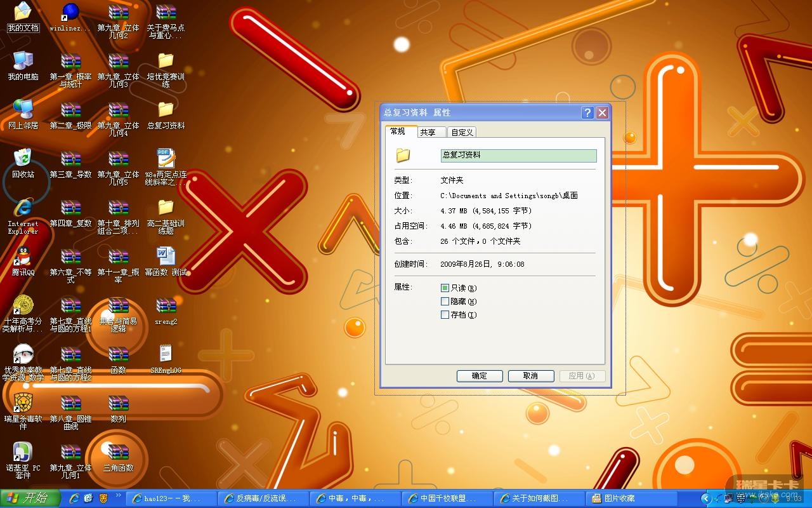Click the size value 4.37 MB

tap(486, 211)
